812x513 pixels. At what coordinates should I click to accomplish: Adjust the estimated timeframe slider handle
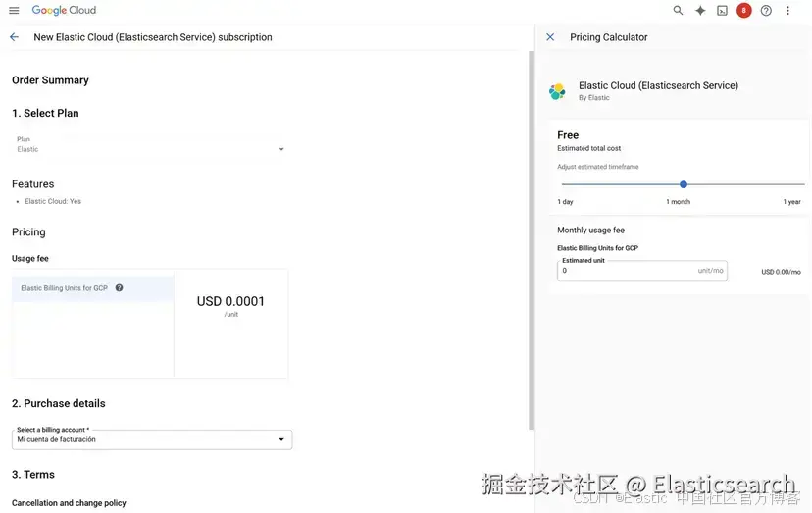tap(684, 184)
